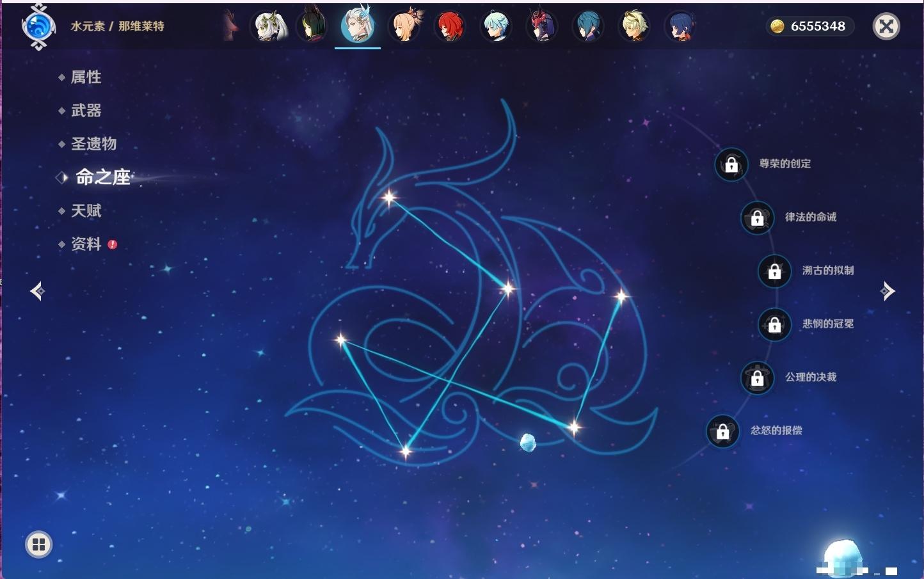This screenshot has height=579, width=924.
Task: Select the pale-blue-haired character portrait
Action: [496, 26]
